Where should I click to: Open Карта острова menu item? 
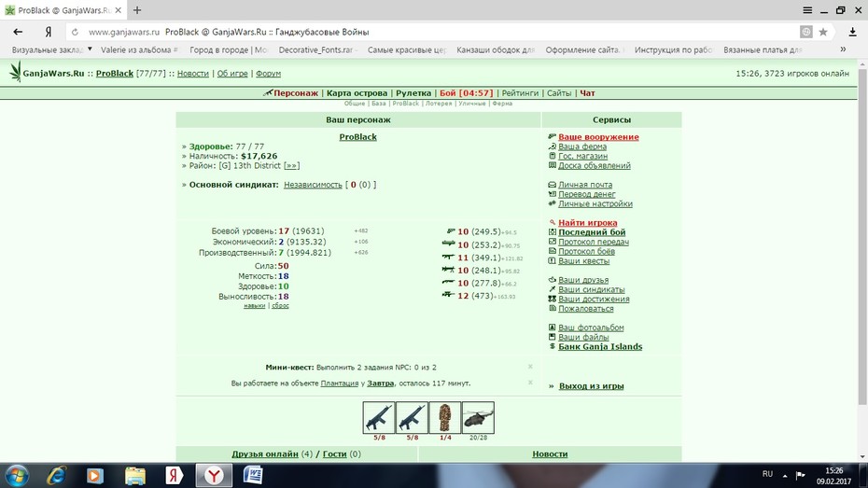(x=357, y=93)
